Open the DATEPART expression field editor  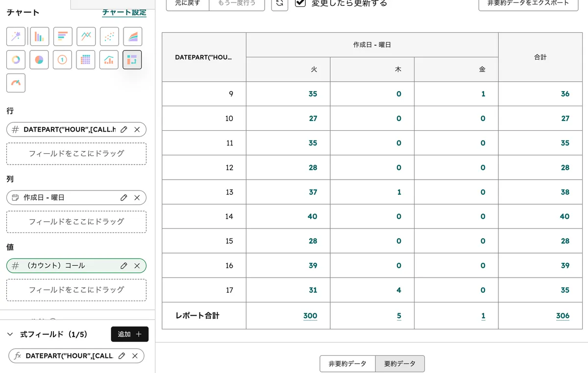point(121,356)
